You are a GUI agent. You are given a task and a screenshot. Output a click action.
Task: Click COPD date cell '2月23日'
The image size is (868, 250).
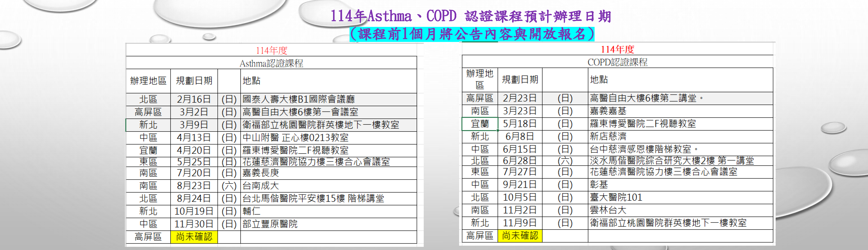tap(520, 98)
